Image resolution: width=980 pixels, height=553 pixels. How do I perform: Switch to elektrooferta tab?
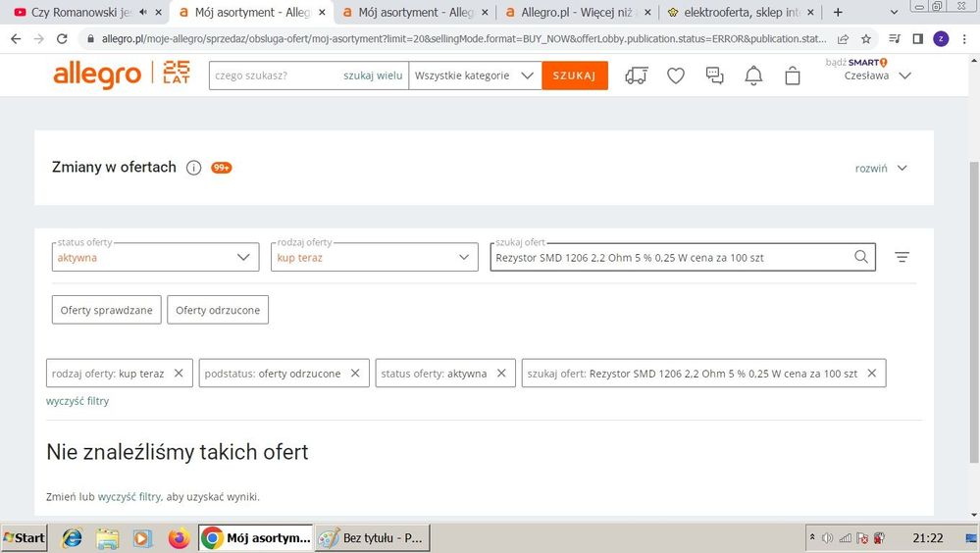tap(741, 12)
